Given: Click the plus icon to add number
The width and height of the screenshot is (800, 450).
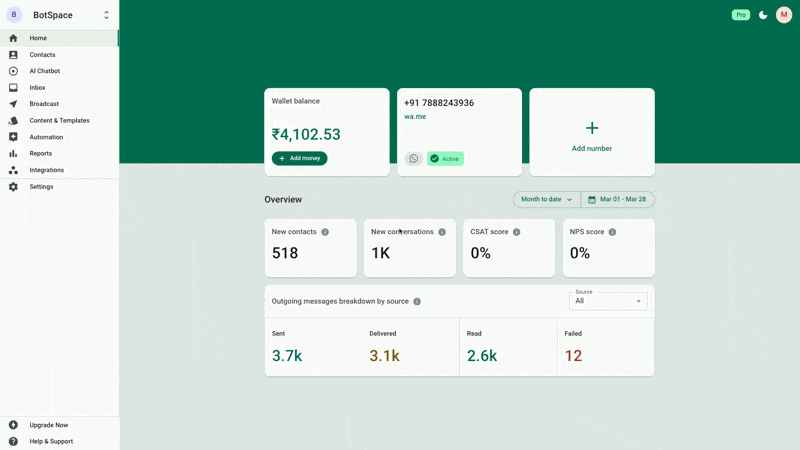Looking at the screenshot, I should [x=592, y=128].
